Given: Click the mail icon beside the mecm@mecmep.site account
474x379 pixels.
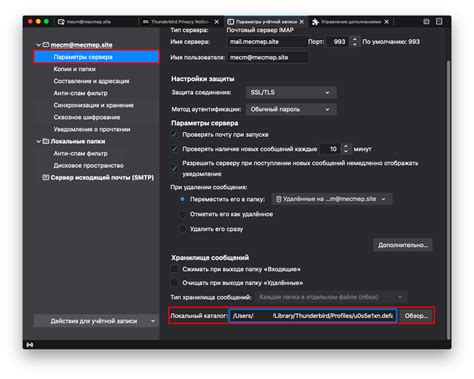Looking at the screenshot, I should pyautogui.click(x=46, y=45).
